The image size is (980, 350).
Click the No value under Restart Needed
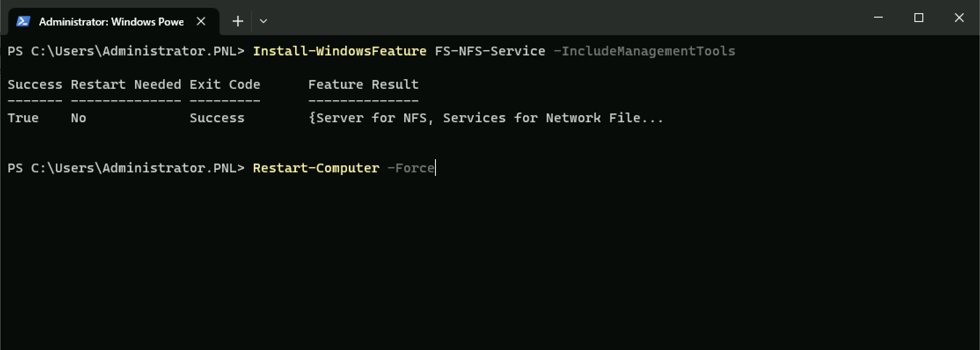[x=79, y=118]
